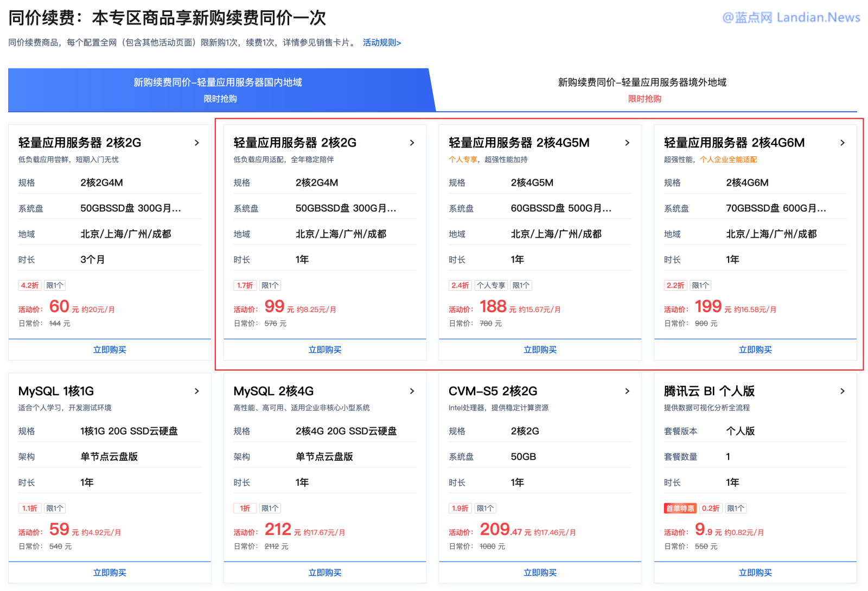
Task: Expand the 轻量应用服务器 2核4G5M card details
Action: 627,142
